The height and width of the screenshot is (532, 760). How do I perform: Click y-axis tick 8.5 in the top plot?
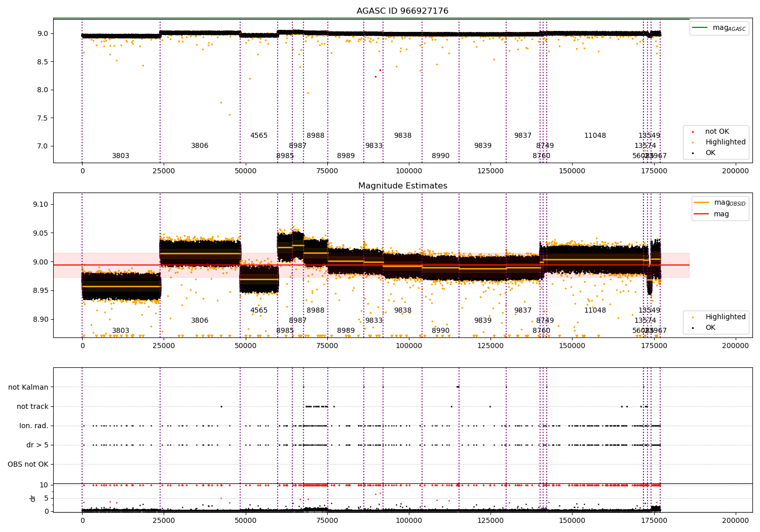coord(43,62)
